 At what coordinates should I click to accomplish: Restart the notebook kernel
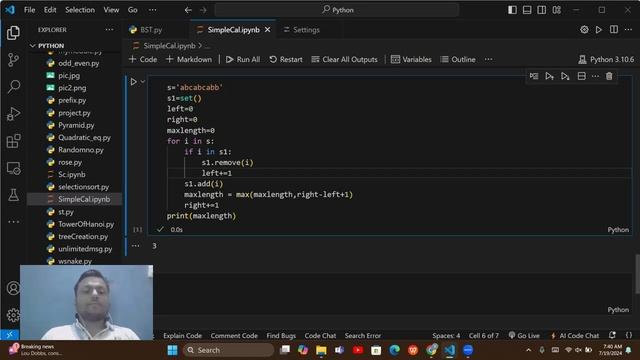(286, 60)
